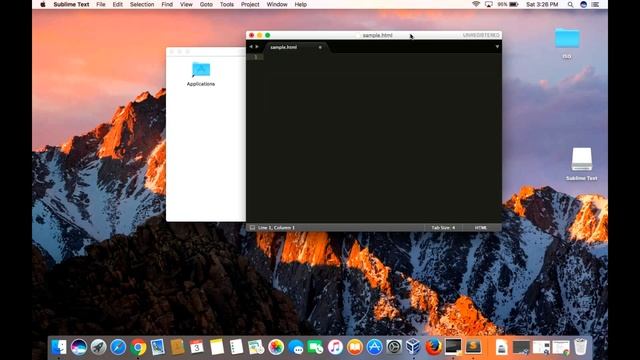
Task: Open Safari from the Dock
Action: (x=118, y=347)
